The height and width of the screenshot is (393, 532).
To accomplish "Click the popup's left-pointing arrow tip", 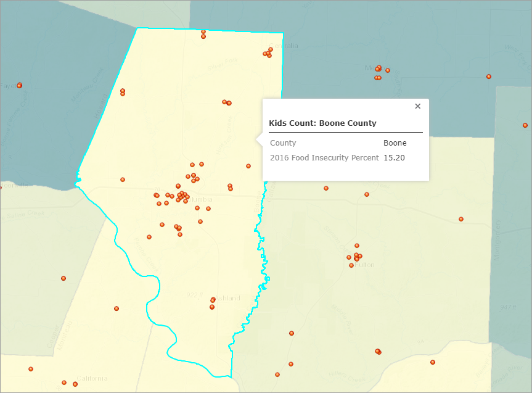I will (x=257, y=139).
